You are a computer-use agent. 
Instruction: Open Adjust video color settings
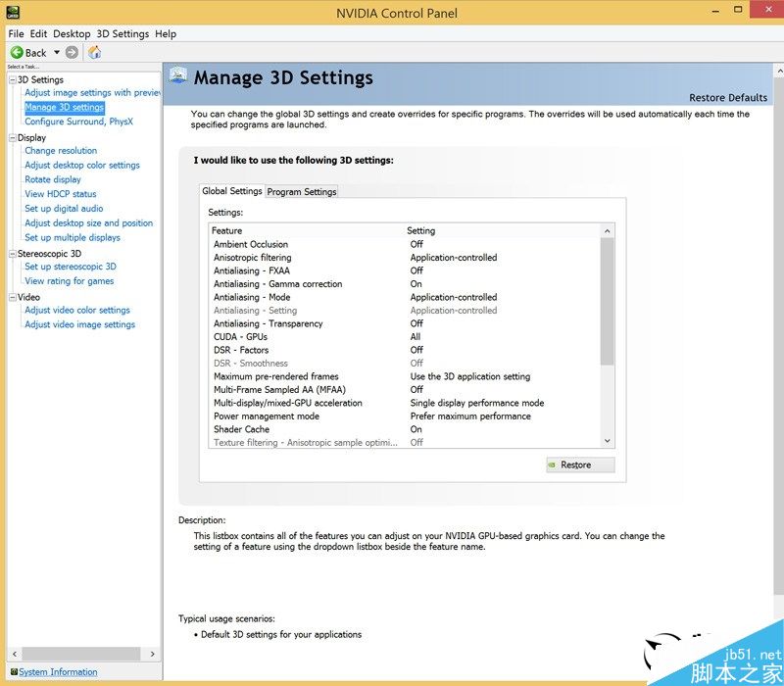point(77,310)
